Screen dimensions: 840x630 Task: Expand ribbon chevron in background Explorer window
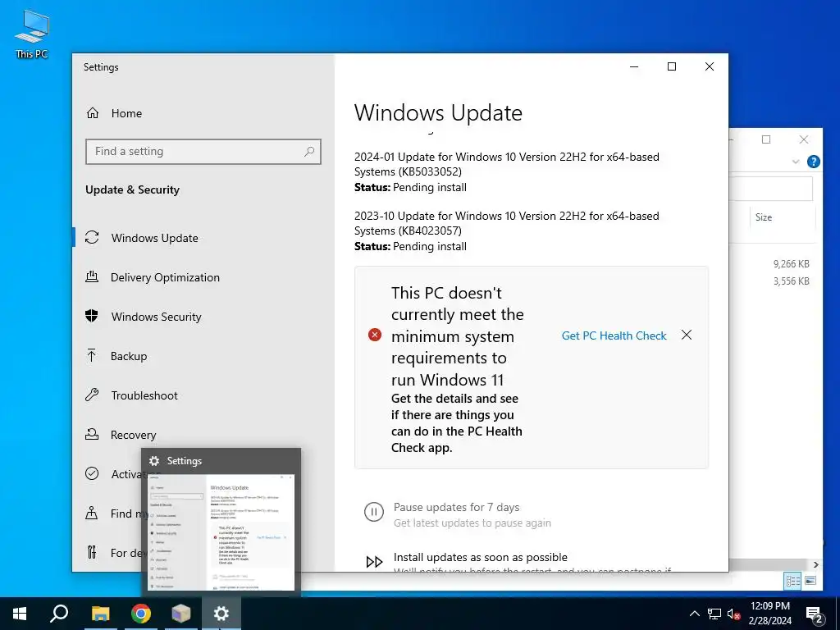point(796,162)
